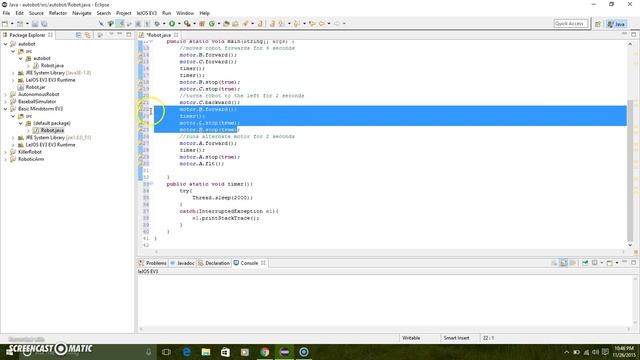Click the New Java Package icon
The height and width of the screenshot is (360, 640).
[x=202, y=24]
